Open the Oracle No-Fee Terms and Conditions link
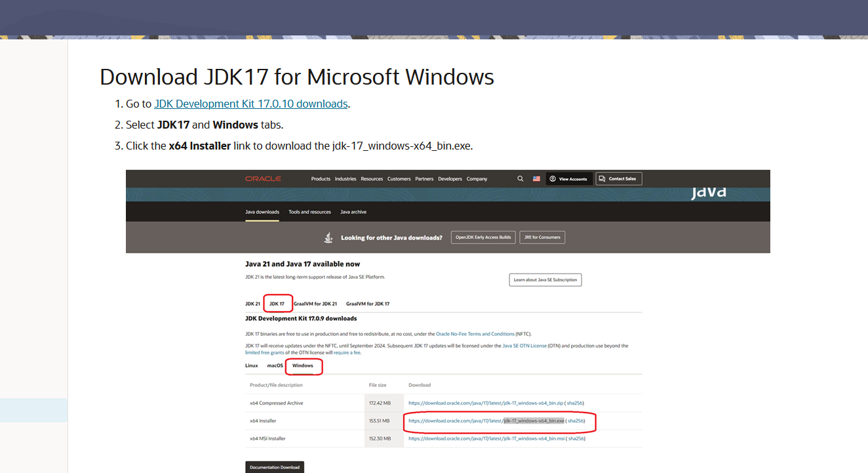Screen dimensions: 868x473 [475, 334]
